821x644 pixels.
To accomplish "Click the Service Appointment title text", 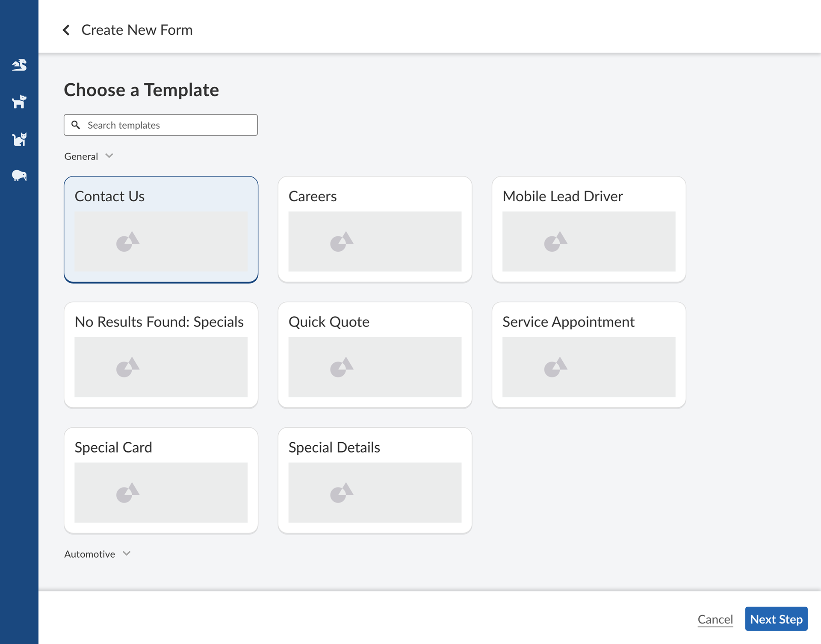I will 568,322.
